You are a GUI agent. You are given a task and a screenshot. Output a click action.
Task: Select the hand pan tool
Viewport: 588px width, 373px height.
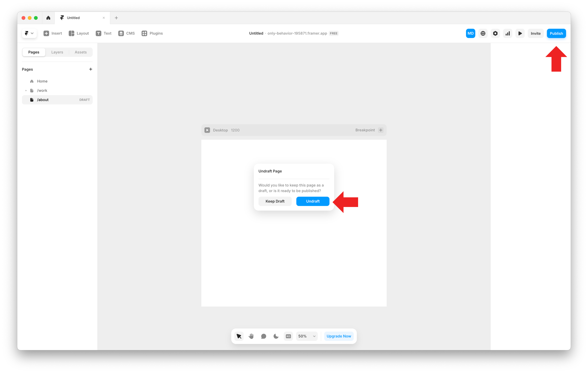click(251, 336)
